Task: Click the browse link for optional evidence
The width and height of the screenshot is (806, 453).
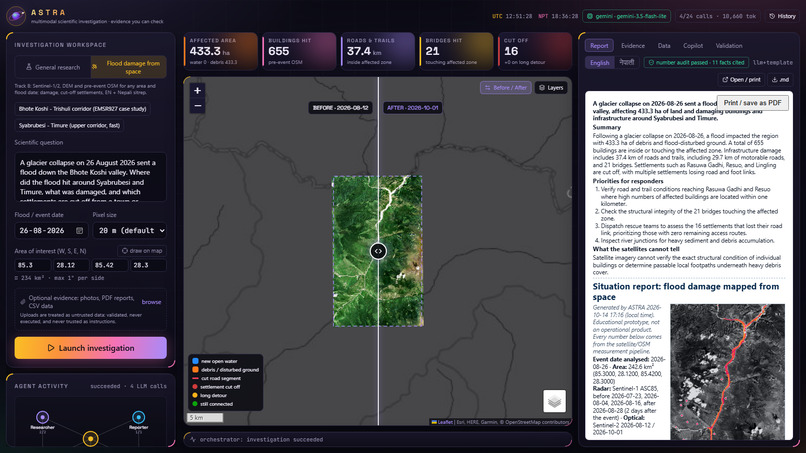Action: [151, 302]
